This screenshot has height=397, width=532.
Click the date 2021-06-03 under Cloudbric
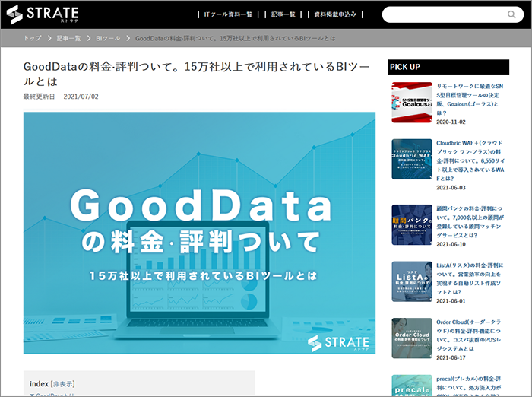[451, 187]
